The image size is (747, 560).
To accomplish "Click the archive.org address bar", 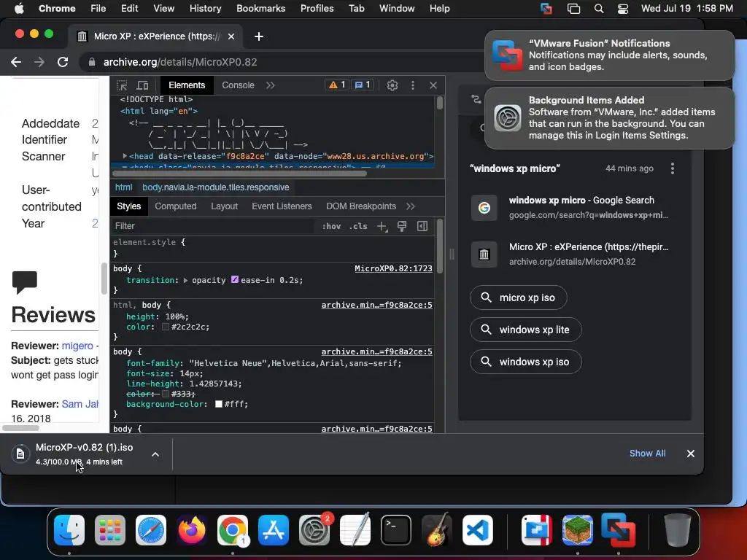I will coord(281,62).
